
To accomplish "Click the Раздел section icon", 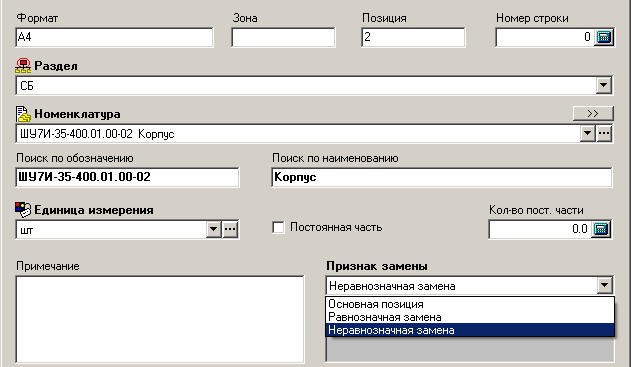I will (23, 66).
